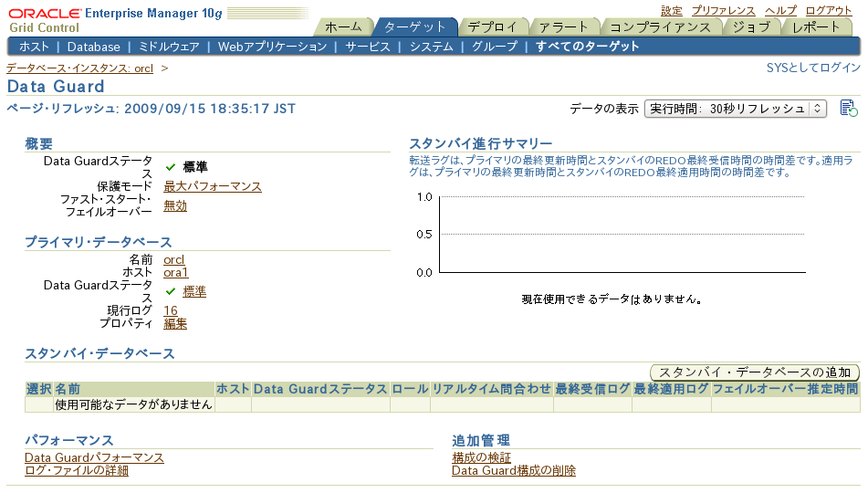Switch to the ホーム tab
Screen dimensions: 868x493
point(343,27)
